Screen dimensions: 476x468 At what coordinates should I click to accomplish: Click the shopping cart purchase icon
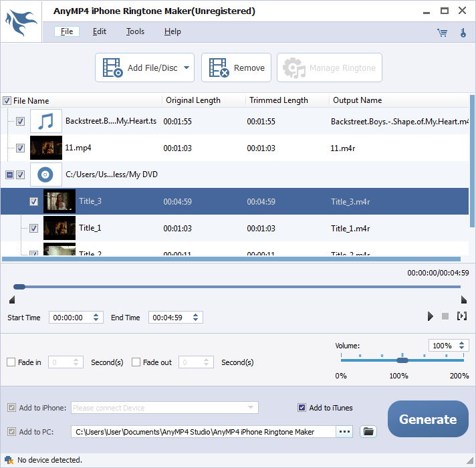pos(442,33)
